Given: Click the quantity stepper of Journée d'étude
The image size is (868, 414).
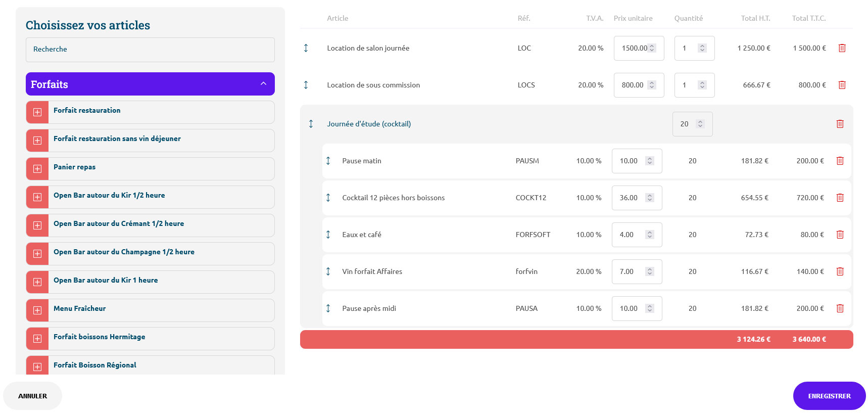Looking at the screenshot, I should (x=700, y=124).
